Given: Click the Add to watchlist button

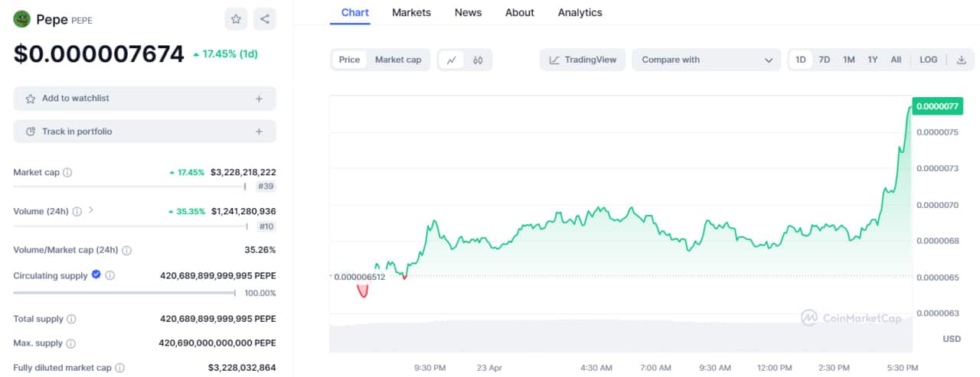Looking at the screenshot, I should tap(145, 99).
